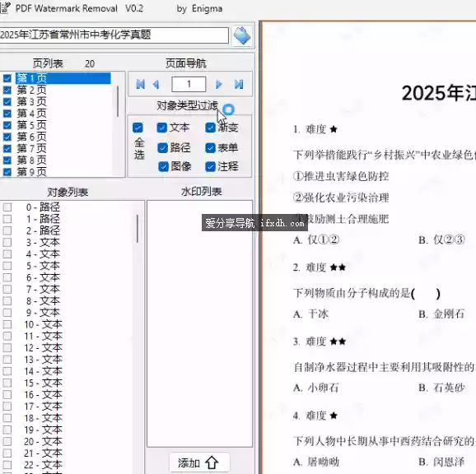Toggle the 路径 filter checkbox
This screenshot has width=476, height=474.
163,148
